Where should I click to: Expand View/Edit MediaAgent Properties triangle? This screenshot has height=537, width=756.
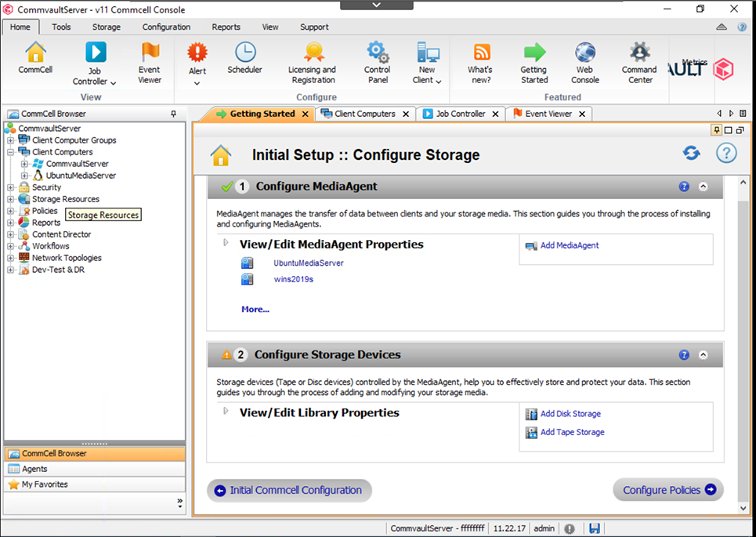(x=226, y=243)
